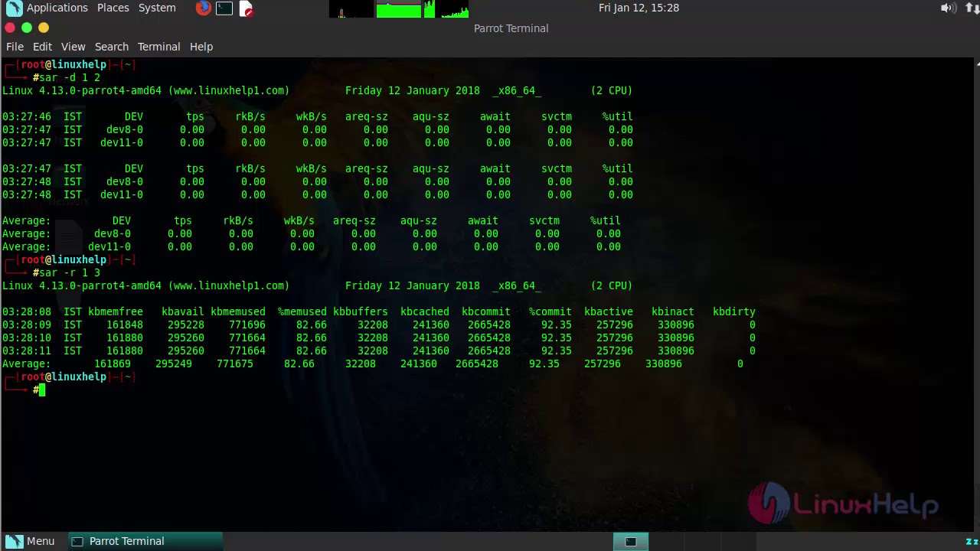Open the network up-down arrows indicator
This screenshot has width=980, height=551.
[972, 8]
